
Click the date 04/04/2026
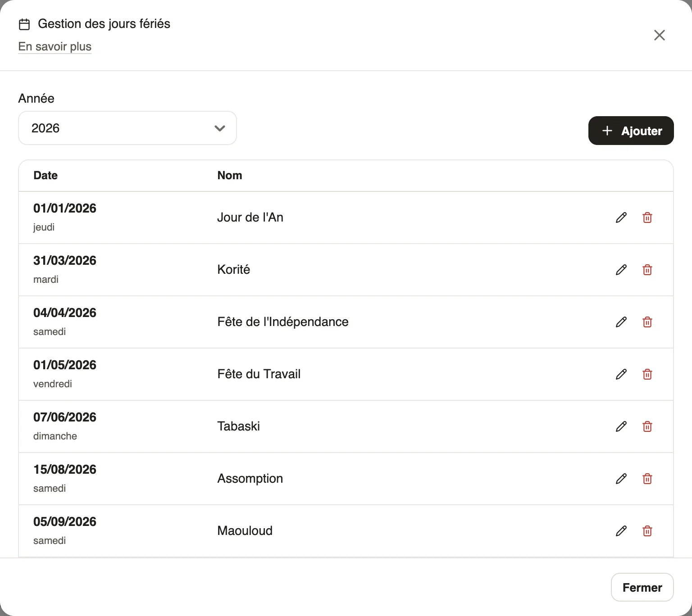click(65, 313)
